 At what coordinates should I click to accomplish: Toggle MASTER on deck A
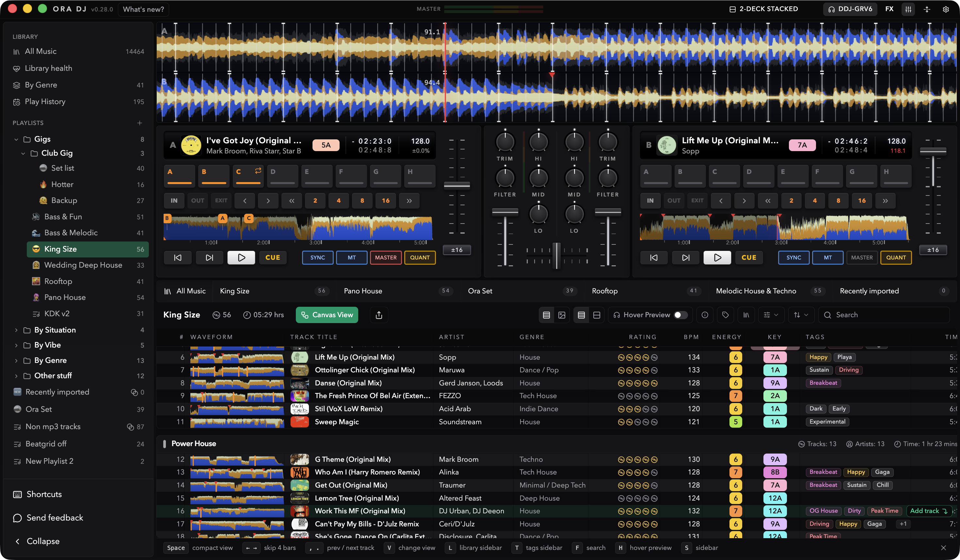386,258
